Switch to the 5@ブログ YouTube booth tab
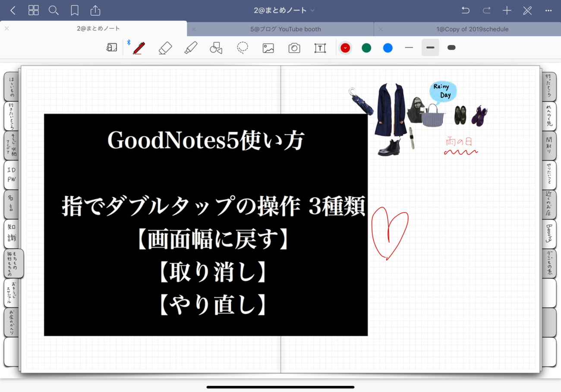The image size is (561, 392). tap(285, 29)
